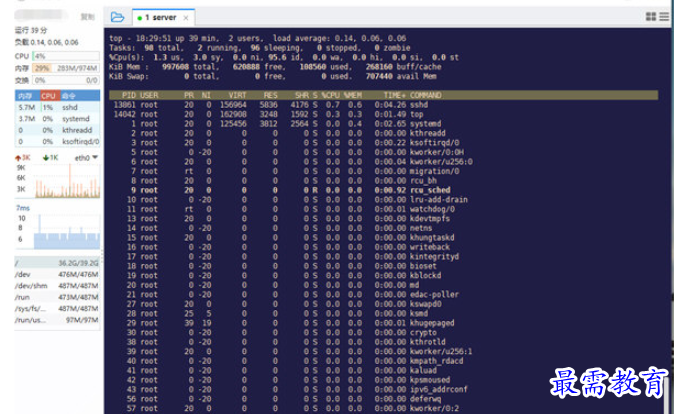Click the green connection status dot on tab
The image size is (674, 414).
(140, 18)
